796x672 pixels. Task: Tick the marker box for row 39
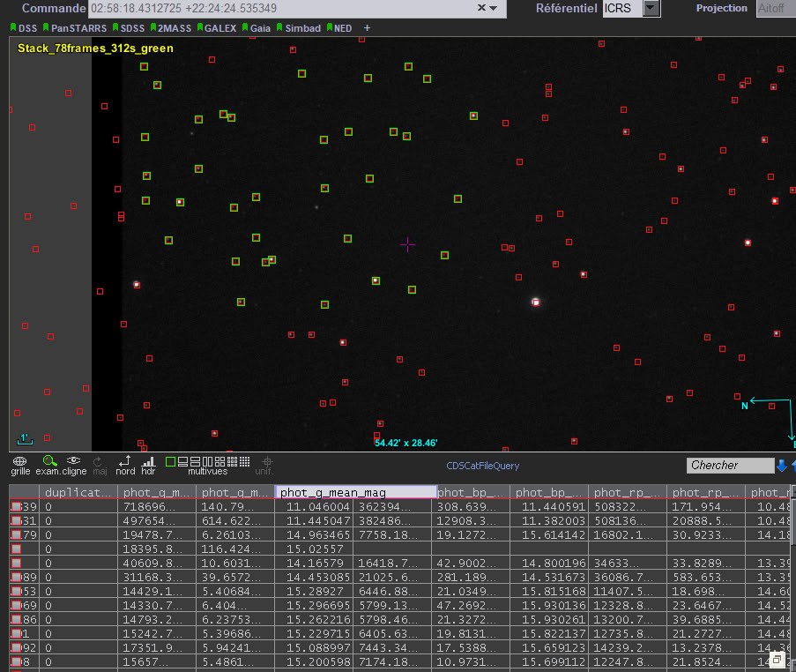click(x=16, y=506)
